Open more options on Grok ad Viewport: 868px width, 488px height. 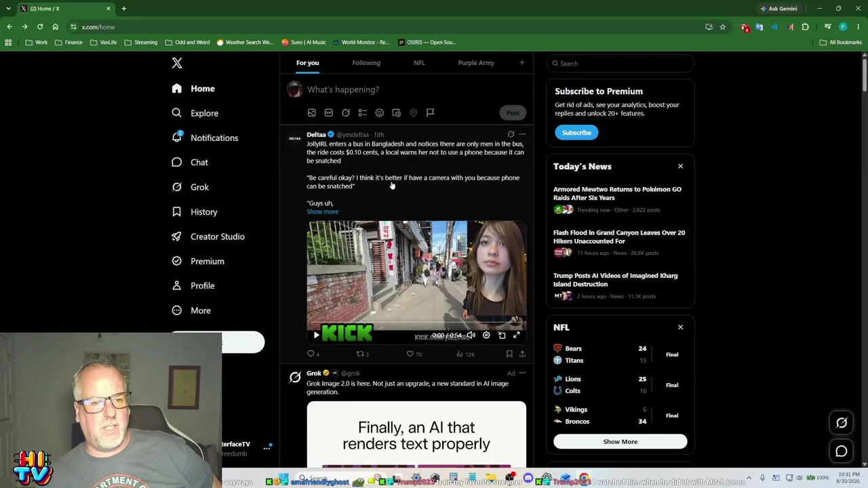(522, 373)
